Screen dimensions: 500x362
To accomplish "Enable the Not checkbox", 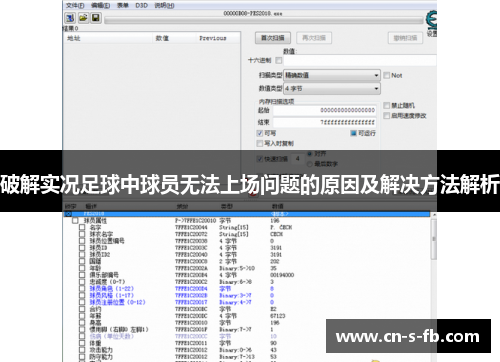I will (x=387, y=75).
